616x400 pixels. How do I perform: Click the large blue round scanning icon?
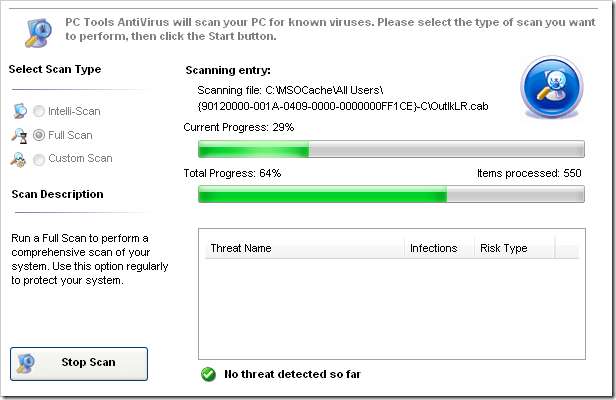click(x=552, y=87)
